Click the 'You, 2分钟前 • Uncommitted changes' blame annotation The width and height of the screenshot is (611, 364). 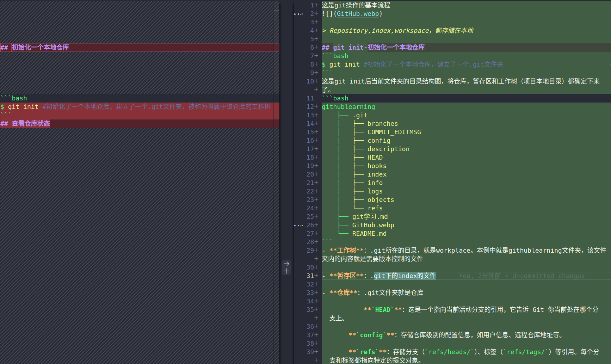click(x=521, y=276)
